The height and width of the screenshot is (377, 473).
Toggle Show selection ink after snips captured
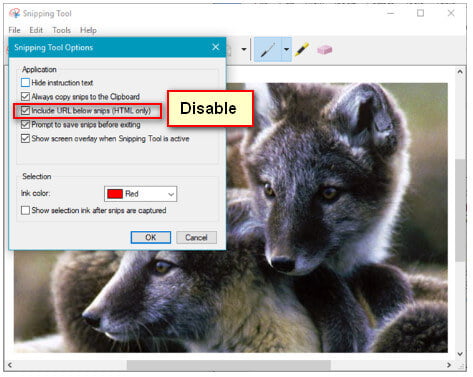pyautogui.click(x=25, y=210)
